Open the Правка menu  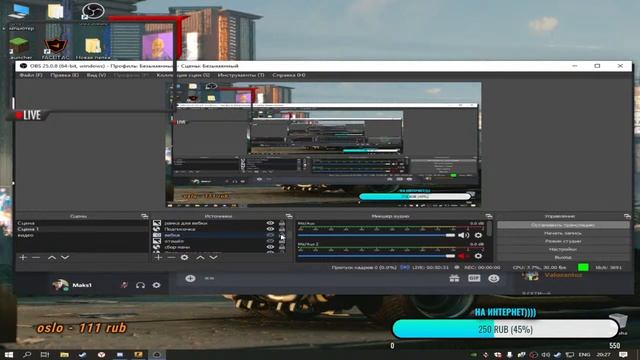click(x=64, y=75)
